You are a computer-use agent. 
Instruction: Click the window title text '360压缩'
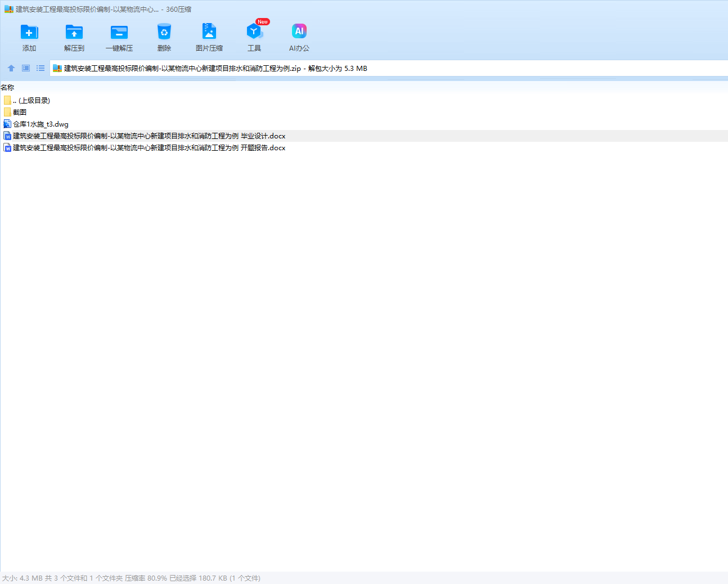(178, 10)
